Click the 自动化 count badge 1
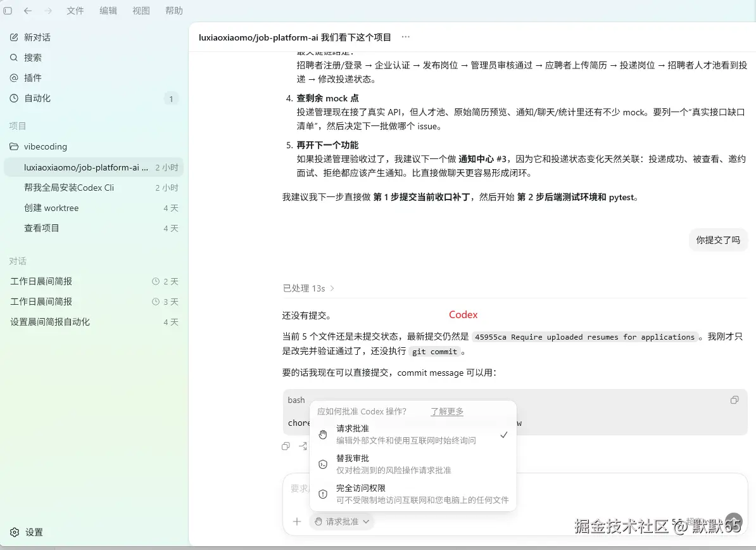Viewport: 756px width, 550px height. tap(171, 99)
